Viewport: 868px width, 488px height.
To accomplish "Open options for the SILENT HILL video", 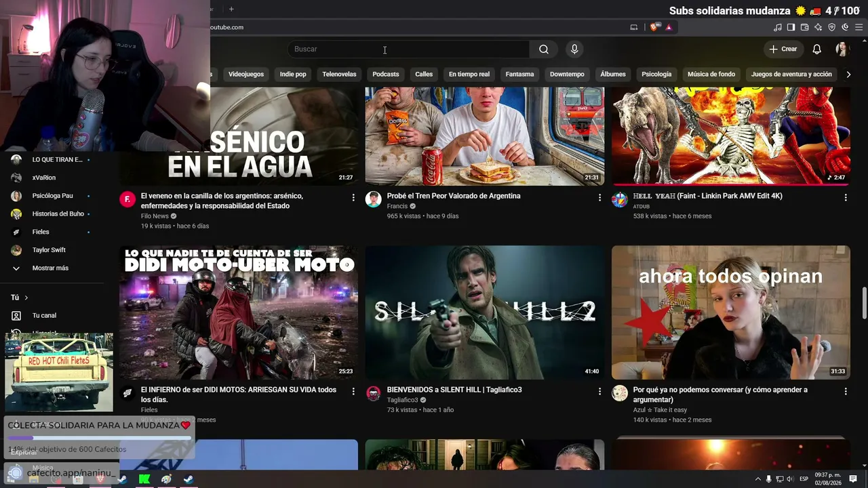I will [599, 391].
